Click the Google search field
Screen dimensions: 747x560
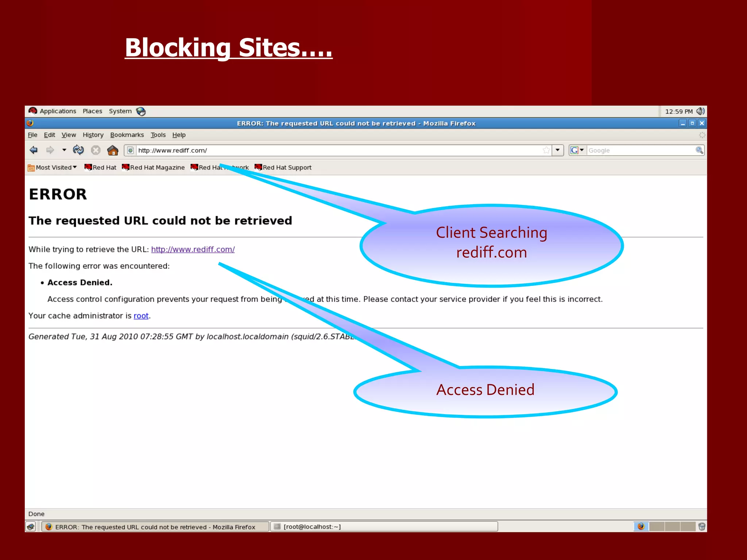[x=641, y=150]
